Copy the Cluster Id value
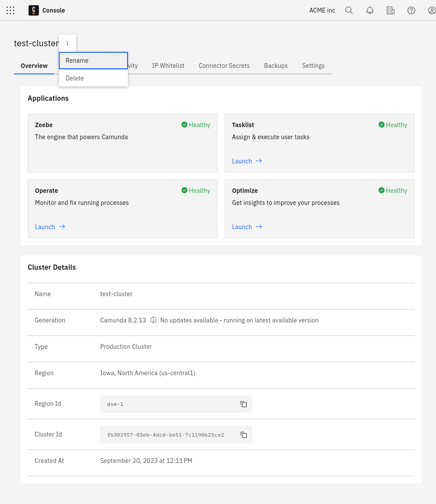The height and width of the screenshot is (504, 436). (244, 435)
